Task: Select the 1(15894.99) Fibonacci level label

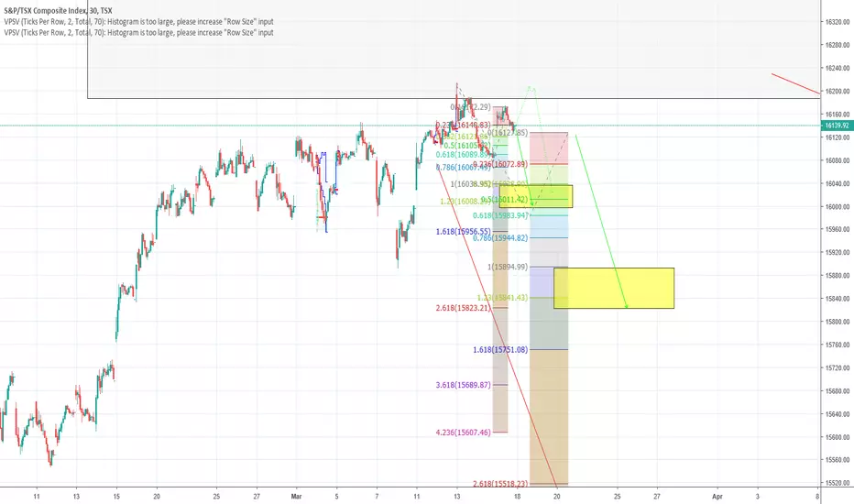Action: 507,267
